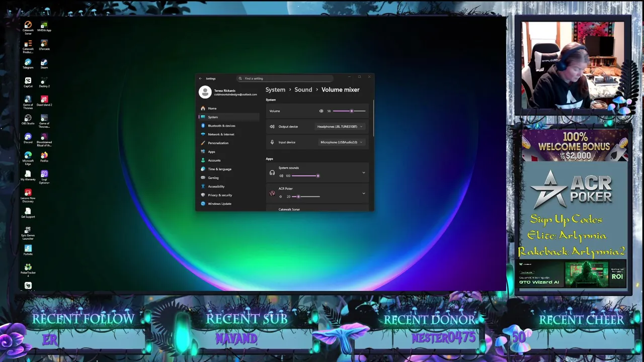Image resolution: width=644 pixels, height=362 pixels.
Task: Mute ACR Poker via its speaker icon
Action: 281,197
